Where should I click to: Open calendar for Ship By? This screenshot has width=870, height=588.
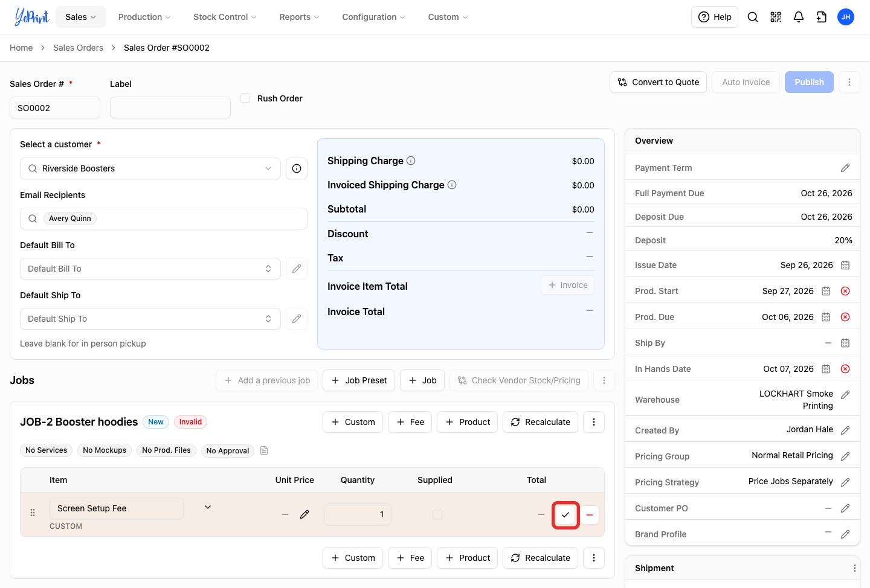tap(845, 343)
